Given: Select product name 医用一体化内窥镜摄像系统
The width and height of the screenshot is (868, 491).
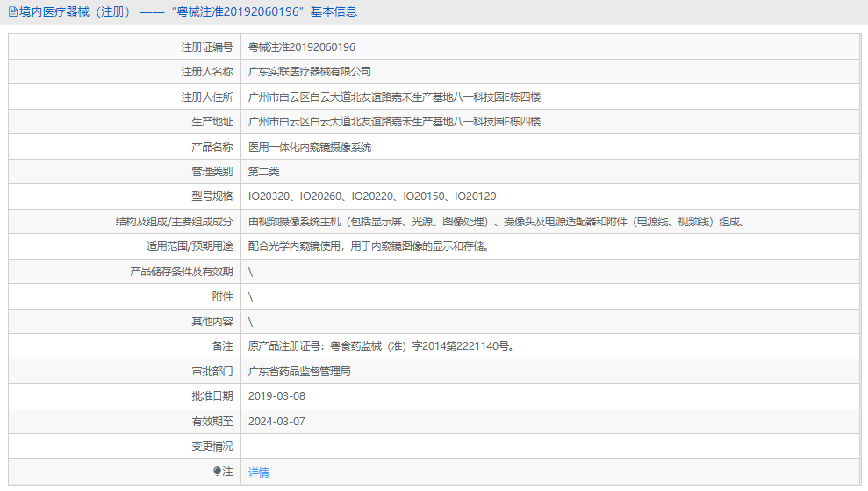Looking at the screenshot, I should [x=310, y=146].
